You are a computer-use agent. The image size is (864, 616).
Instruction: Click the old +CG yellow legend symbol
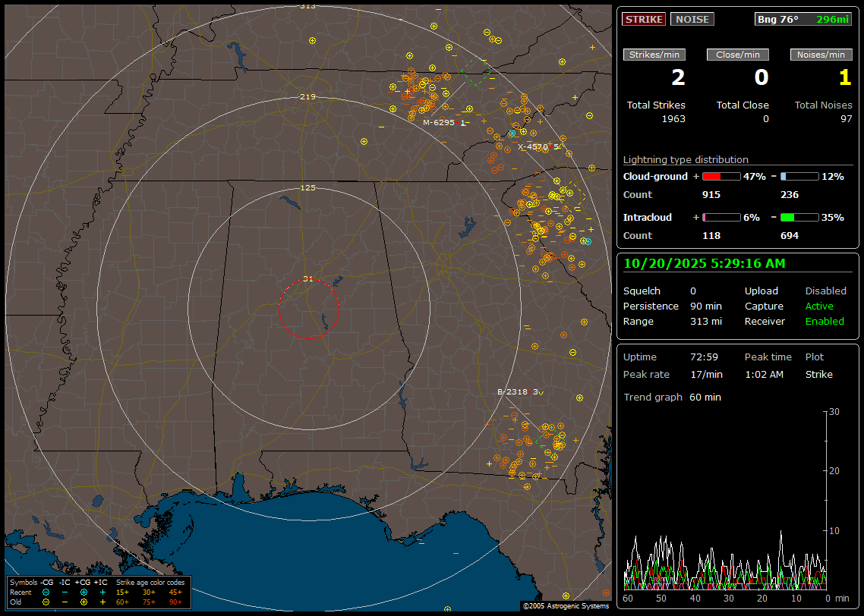click(84, 602)
